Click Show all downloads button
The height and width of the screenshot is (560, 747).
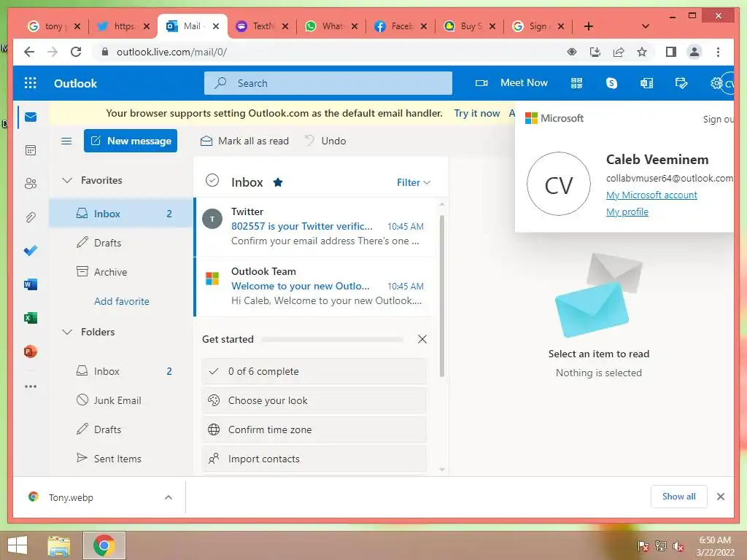(x=679, y=497)
